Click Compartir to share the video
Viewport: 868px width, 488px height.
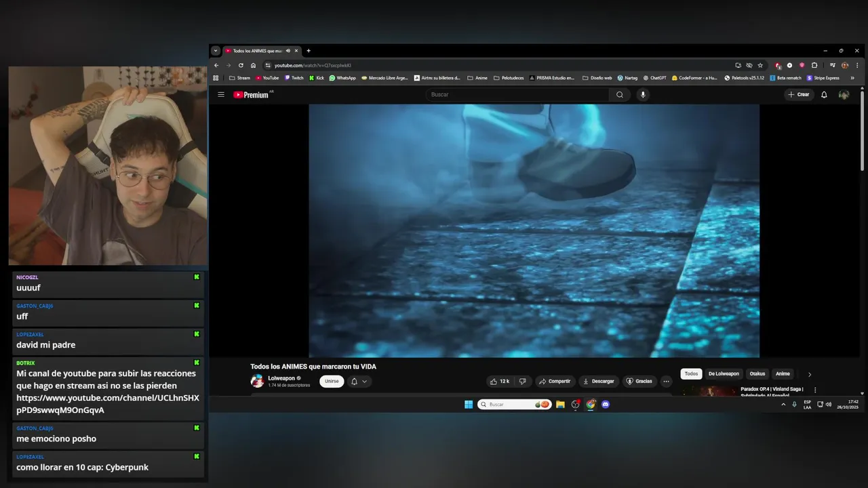point(554,382)
